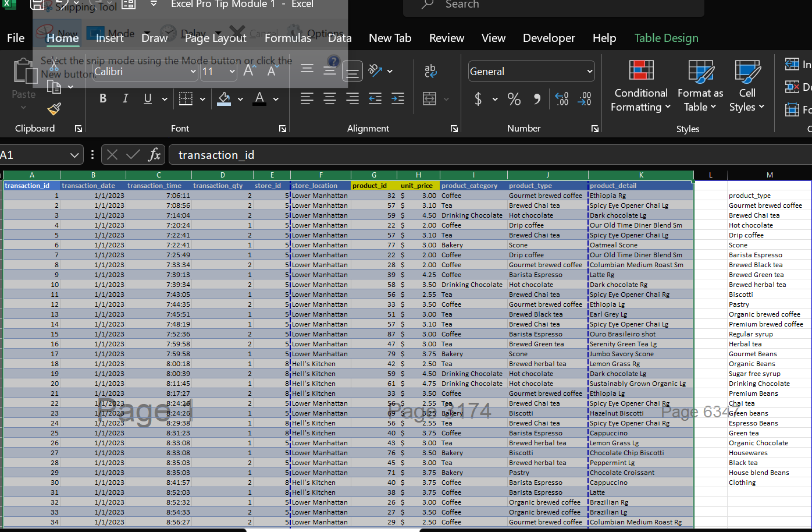Select Format Painter brush

pyautogui.click(x=55, y=108)
